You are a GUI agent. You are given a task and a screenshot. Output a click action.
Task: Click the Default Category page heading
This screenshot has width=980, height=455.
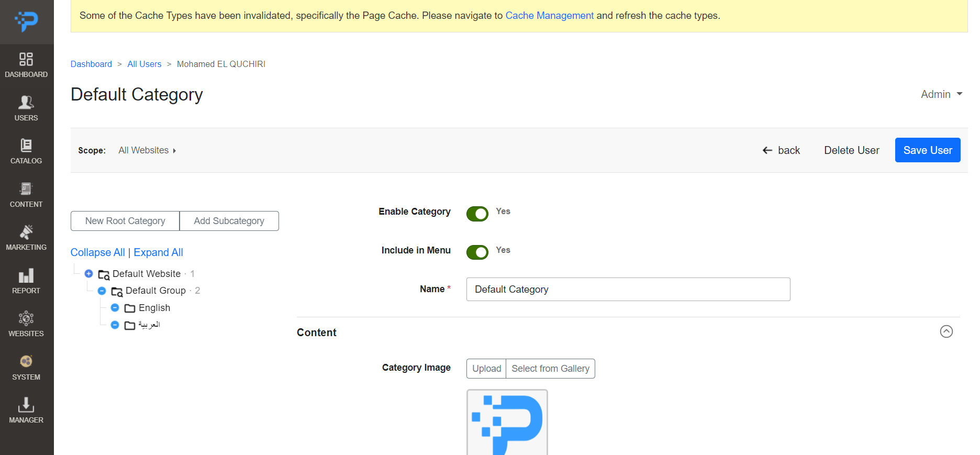[x=137, y=94]
